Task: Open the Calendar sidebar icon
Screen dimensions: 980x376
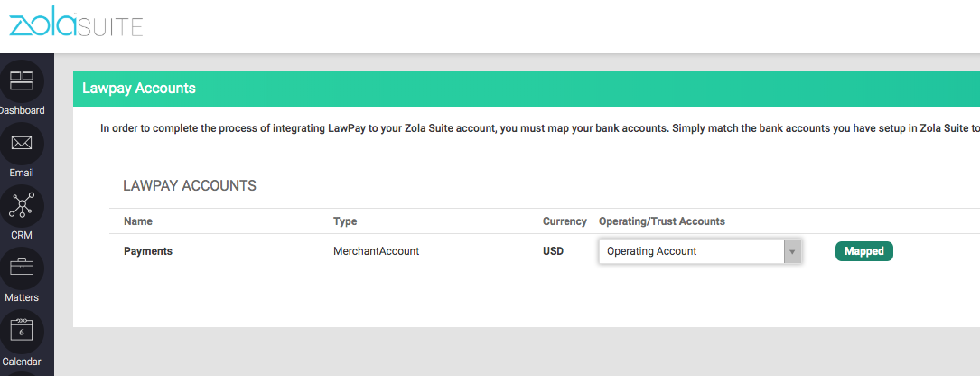Action: coord(21,331)
